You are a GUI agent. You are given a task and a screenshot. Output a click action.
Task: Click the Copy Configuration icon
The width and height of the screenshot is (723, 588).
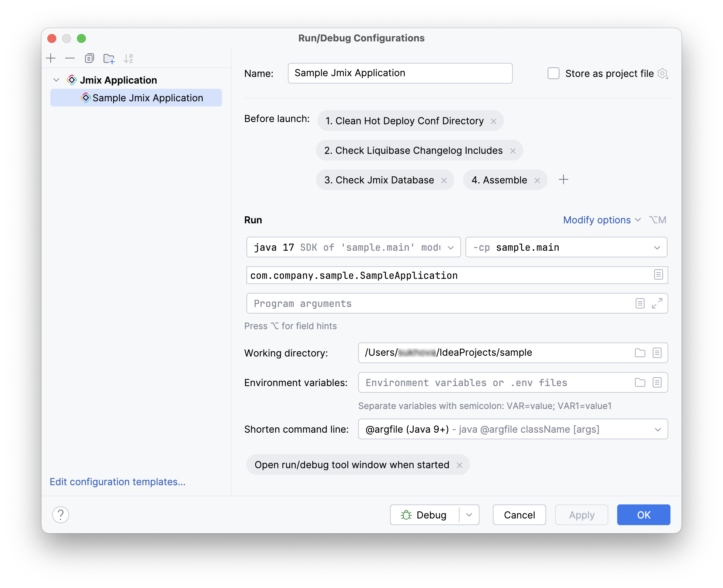point(89,58)
